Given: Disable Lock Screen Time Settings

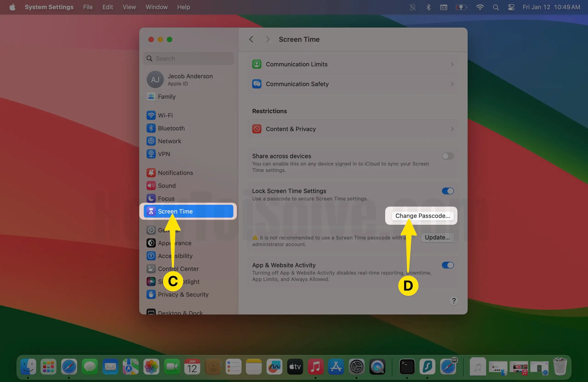Looking at the screenshot, I should pyautogui.click(x=447, y=191).
